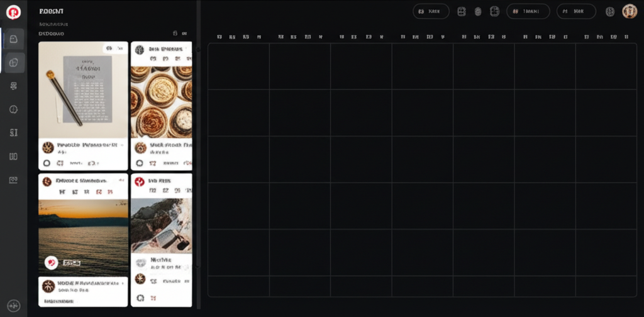644x317 pixels.
Task: Click the heart button on the sunset image
Action: coord(51,262)
